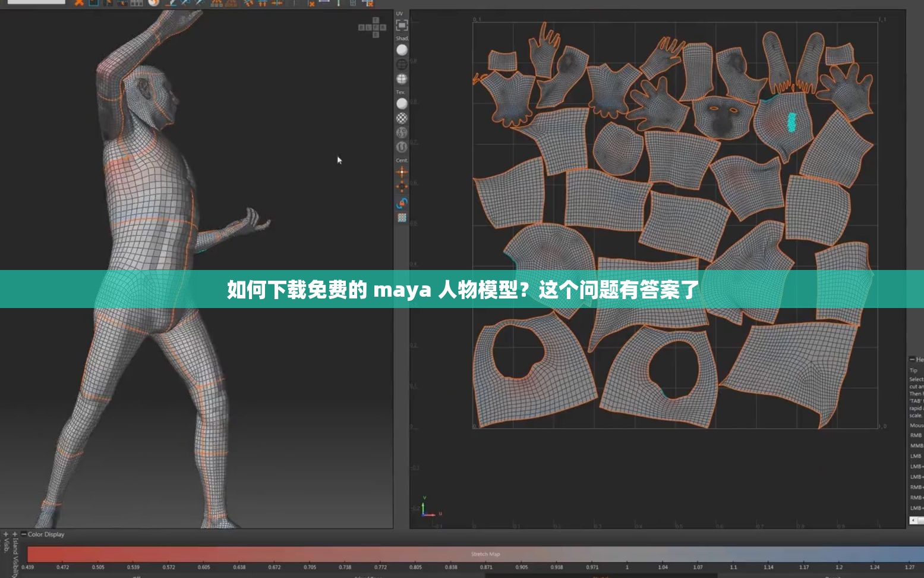Click the 0.505 stretch scale value

tap(98, 567)
